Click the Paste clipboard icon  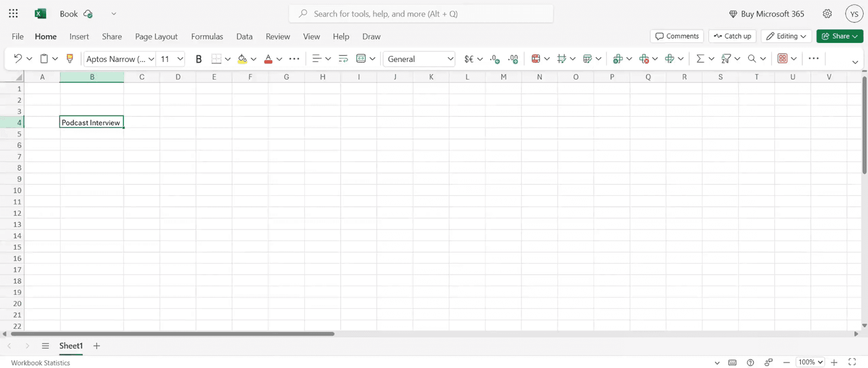[x=44, y=59]
